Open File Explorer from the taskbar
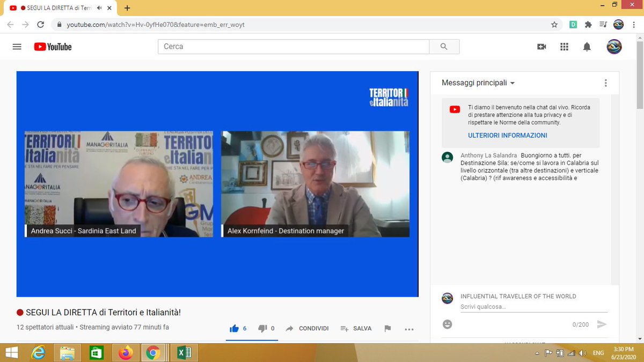Image resolution: width=644 pixels, height=362 pixels. point(68,352)
